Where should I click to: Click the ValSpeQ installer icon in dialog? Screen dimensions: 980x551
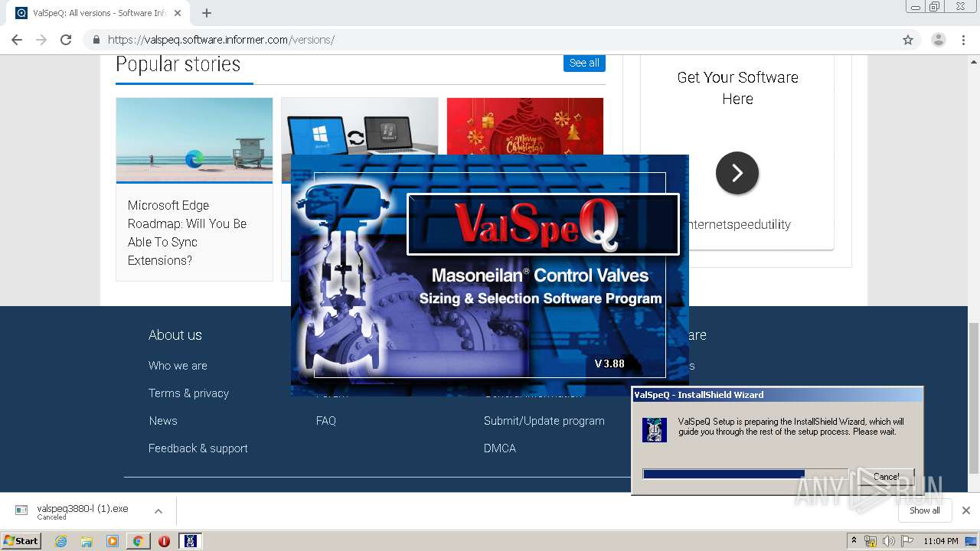(x=655, y=429)
